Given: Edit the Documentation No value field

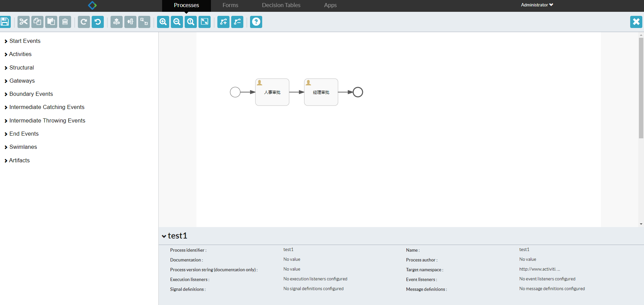Looking at the screenshot, I should (292, 259).
